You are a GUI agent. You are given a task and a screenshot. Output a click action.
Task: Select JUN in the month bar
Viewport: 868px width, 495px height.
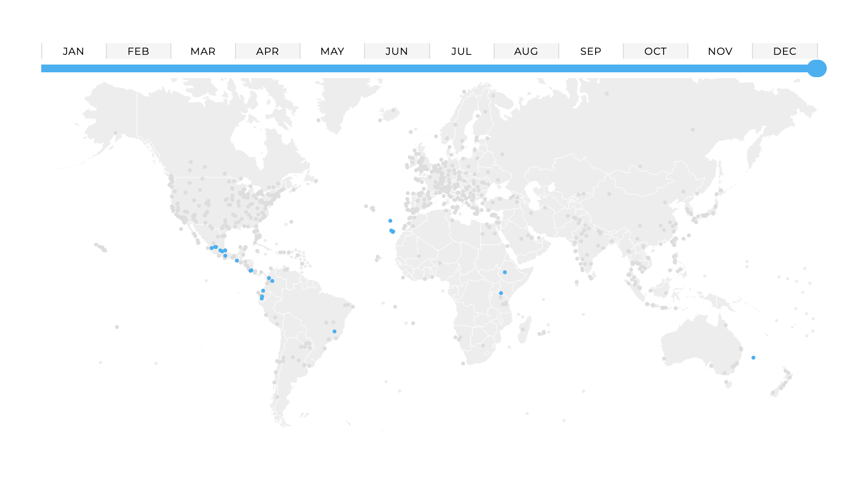pyautogui.click(x=397, y=51)
